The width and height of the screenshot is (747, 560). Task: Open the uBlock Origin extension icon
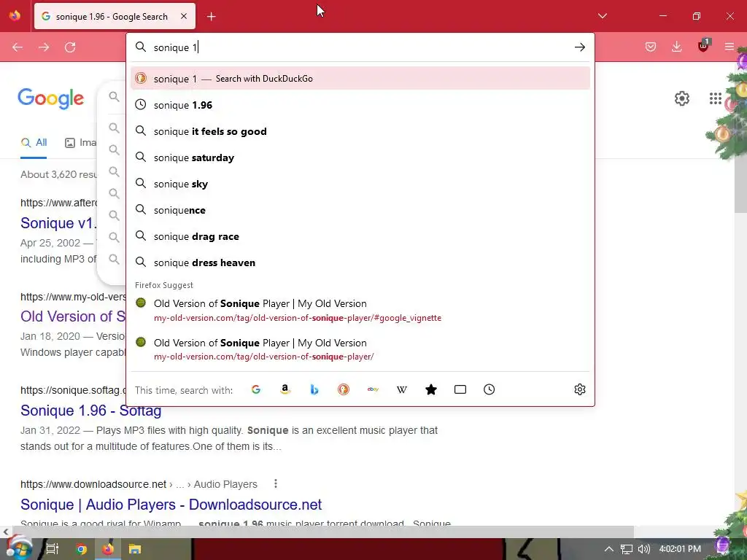(x=703, y=46)
